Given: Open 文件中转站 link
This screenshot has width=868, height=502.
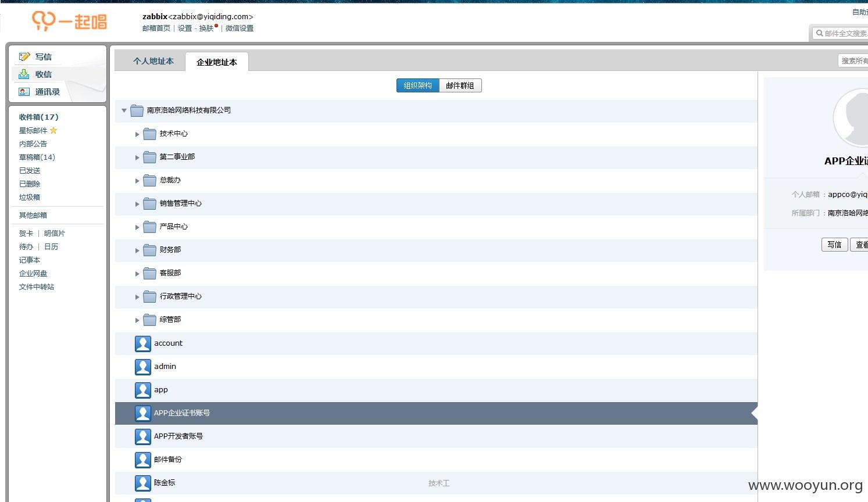Looking at the screenshot, I should pyautogui.click(x=37, y=286).
